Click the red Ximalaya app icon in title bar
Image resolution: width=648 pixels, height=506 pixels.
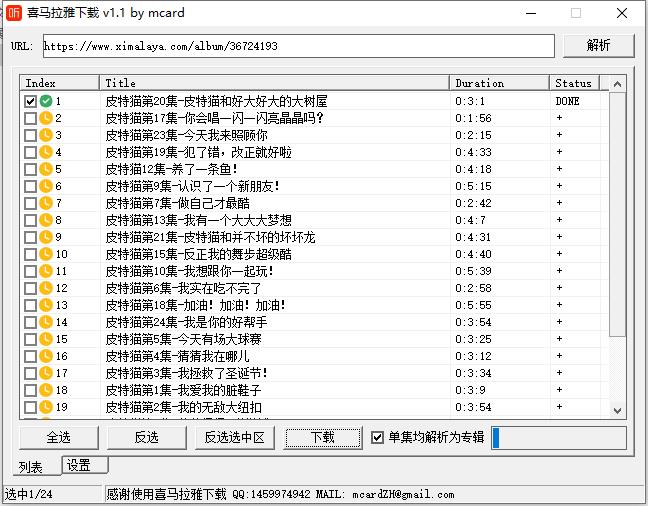coord(14,13)
